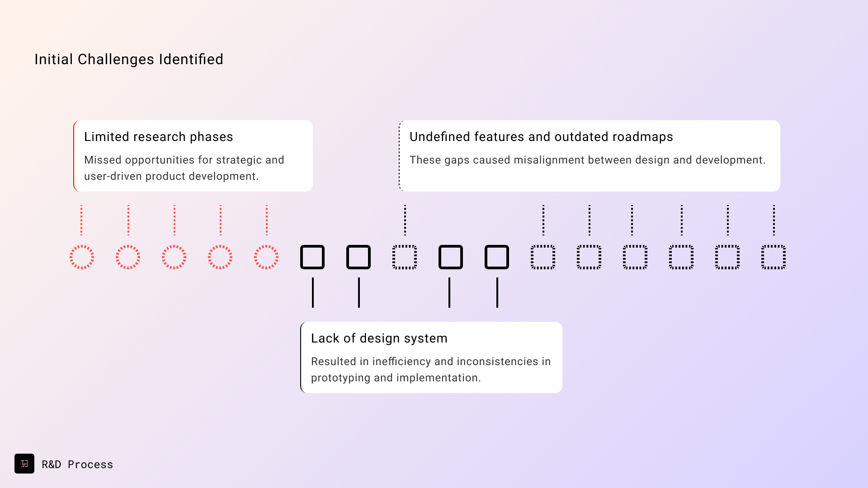Select the second solid black square
The height and width of the screenshot is (488, 868).
[x=359, y=257]
